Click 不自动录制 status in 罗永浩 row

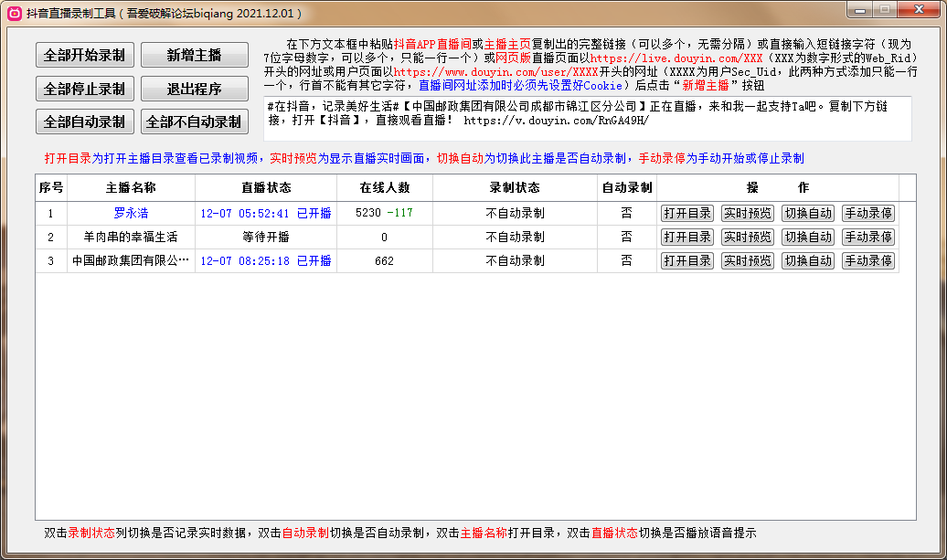click(516, 213)
